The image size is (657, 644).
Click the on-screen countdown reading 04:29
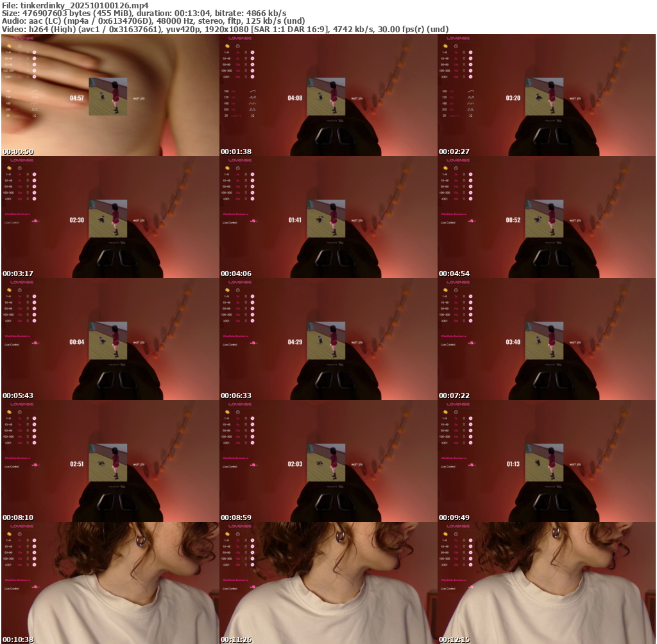pyautogui.click(x=295, y=342)
